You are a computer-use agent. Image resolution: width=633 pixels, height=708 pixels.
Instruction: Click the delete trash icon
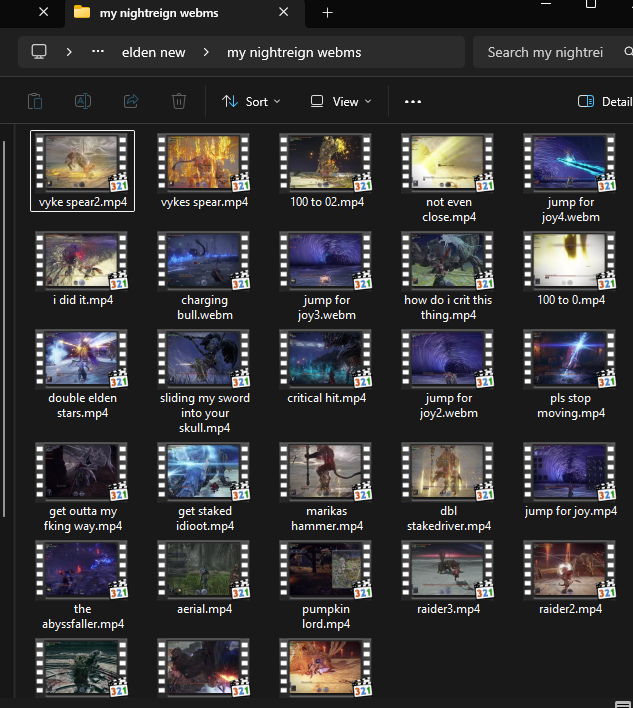pyautogui.click(x=179, y=101)
